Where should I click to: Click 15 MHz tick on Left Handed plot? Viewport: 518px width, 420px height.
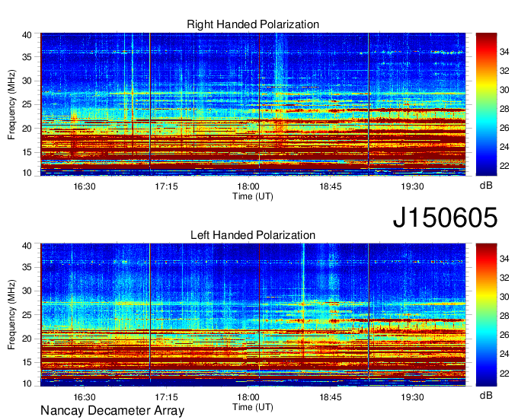tap(27, 363)
